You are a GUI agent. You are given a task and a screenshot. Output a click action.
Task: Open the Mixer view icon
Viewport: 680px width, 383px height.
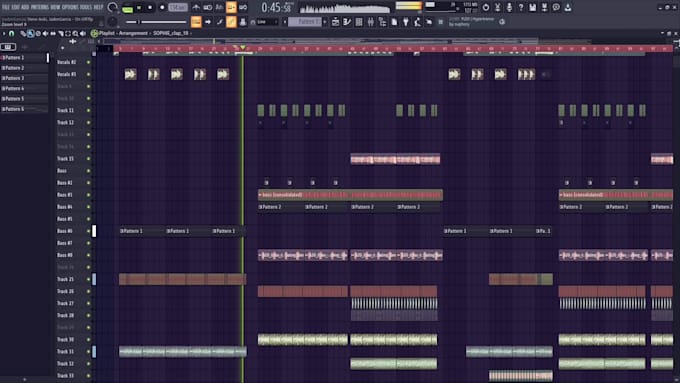[370, 22]
